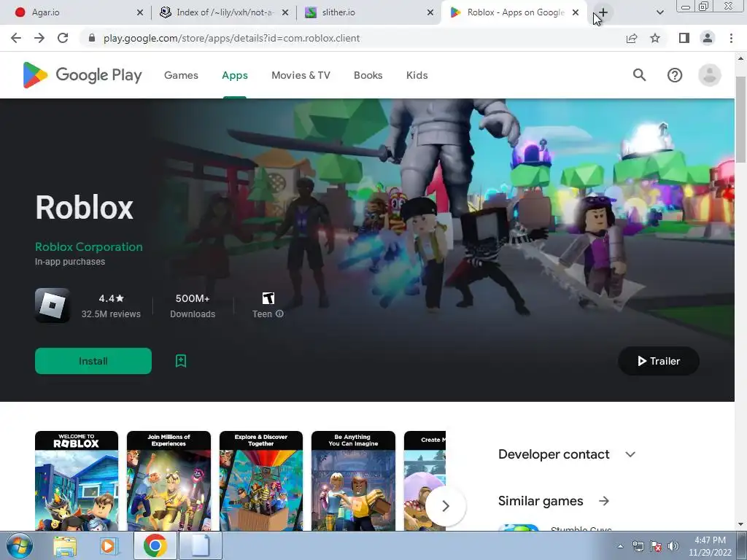747x560 pixels.
Task: Open the Kids section
Action: pyautogui.click(x=417, y=75)
